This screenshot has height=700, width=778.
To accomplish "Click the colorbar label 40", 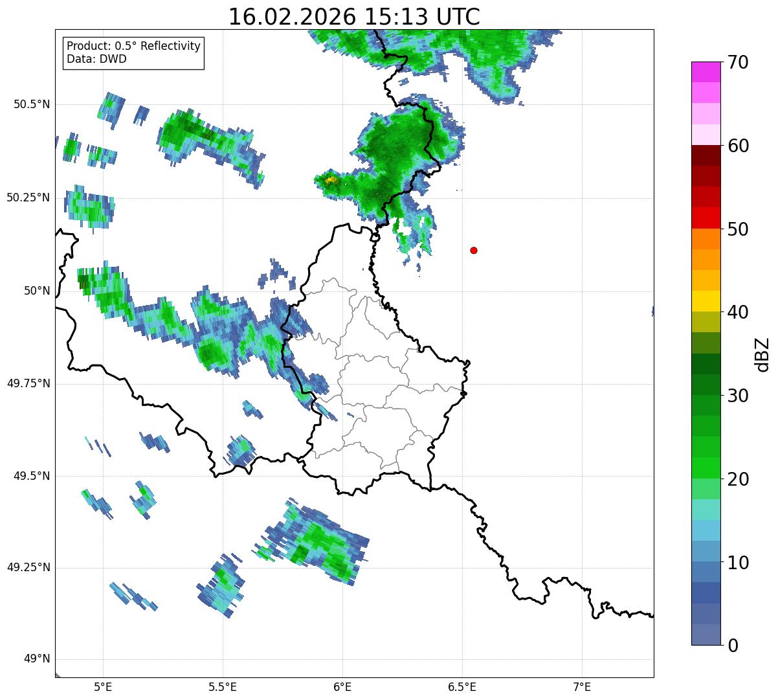I will (738, 312).
